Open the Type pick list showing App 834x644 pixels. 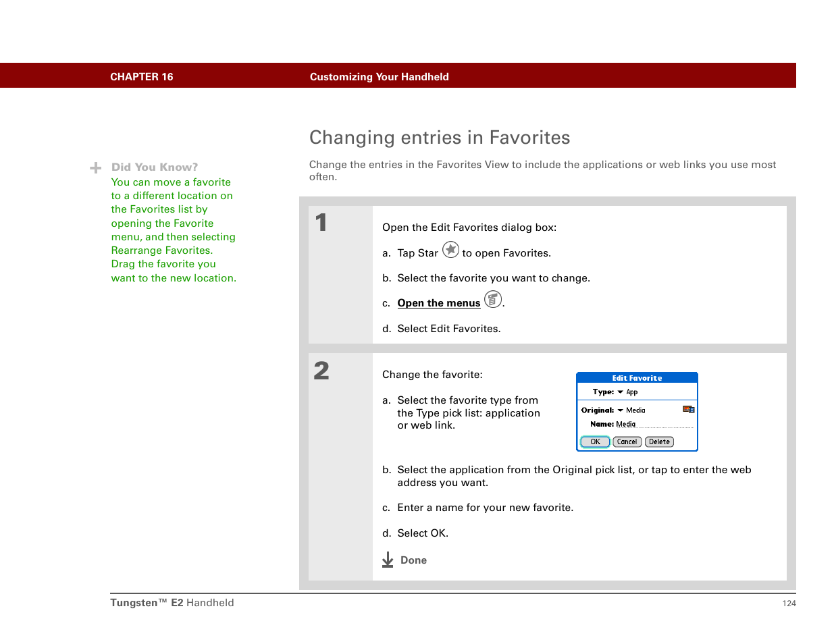pyautogui.click(x=627, y=392)
